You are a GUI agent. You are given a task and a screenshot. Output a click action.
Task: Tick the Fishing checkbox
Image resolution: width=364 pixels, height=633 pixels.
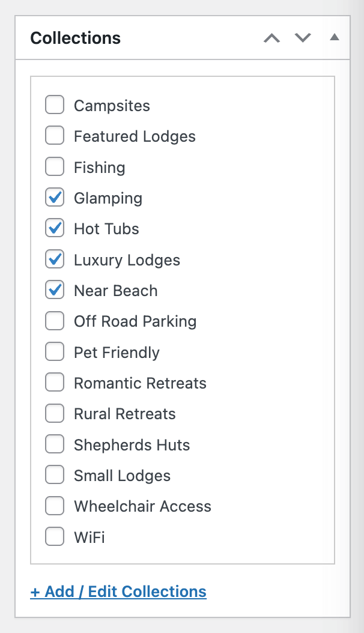55,167
